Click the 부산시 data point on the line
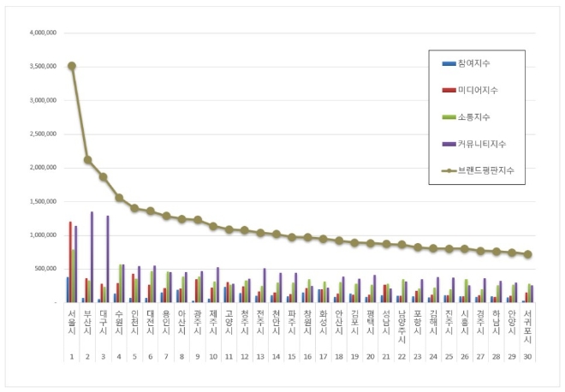The height and width of the screenshot is (392, 565). (x=87, y=159)
